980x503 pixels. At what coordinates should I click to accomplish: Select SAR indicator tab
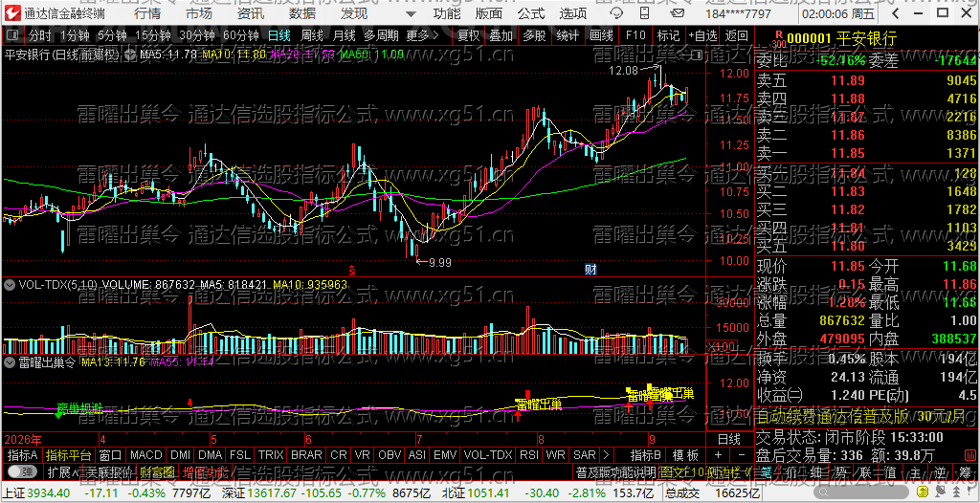coord(585,455)
